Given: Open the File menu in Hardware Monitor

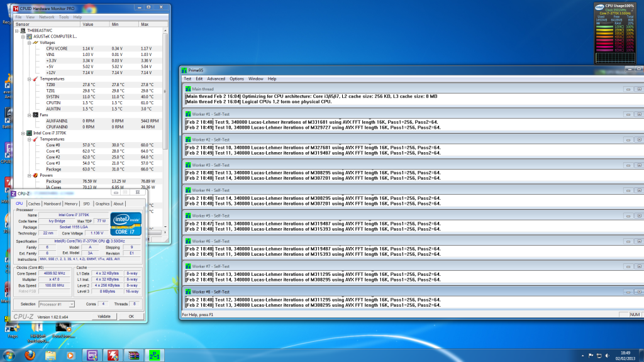Looking at the screenshot, I should pos(18,17).
